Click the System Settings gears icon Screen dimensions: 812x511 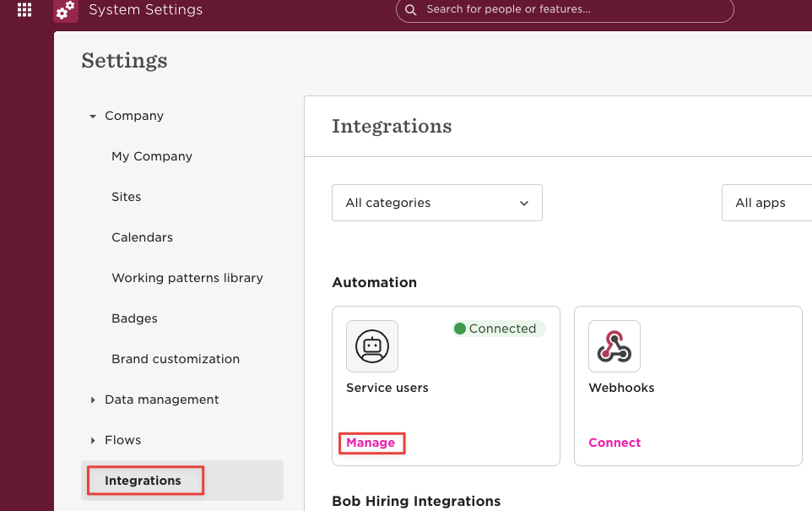(66, 10)
